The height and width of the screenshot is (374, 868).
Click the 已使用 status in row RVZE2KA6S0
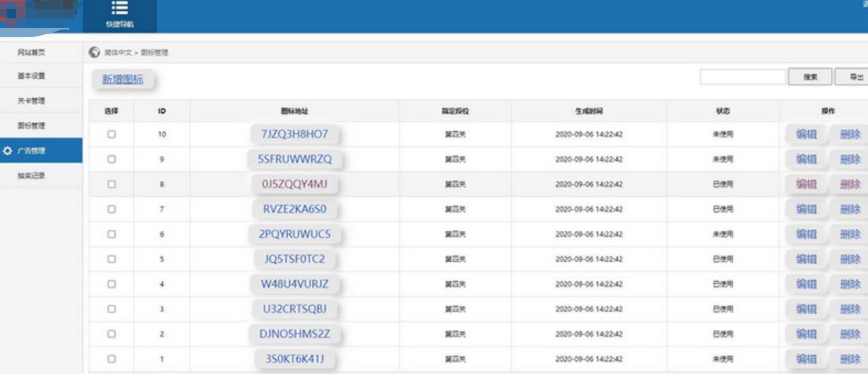point(723,209)
